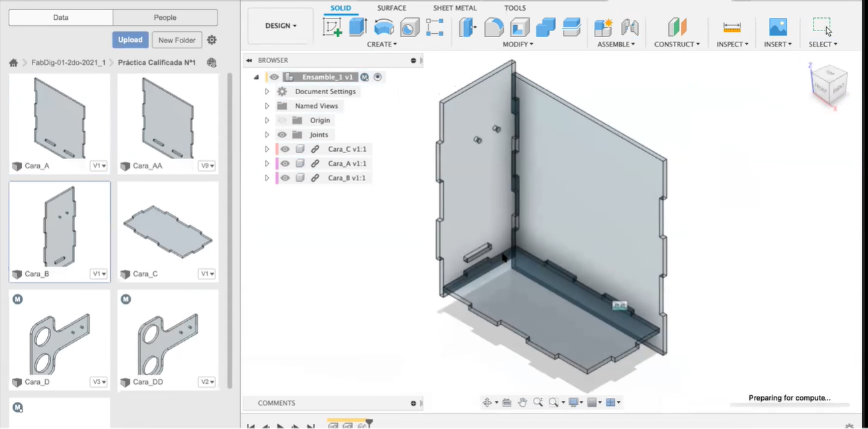The height and width of the screenshot is (429, 868).
Task: Expand the Named Views node
Action: 267,106
